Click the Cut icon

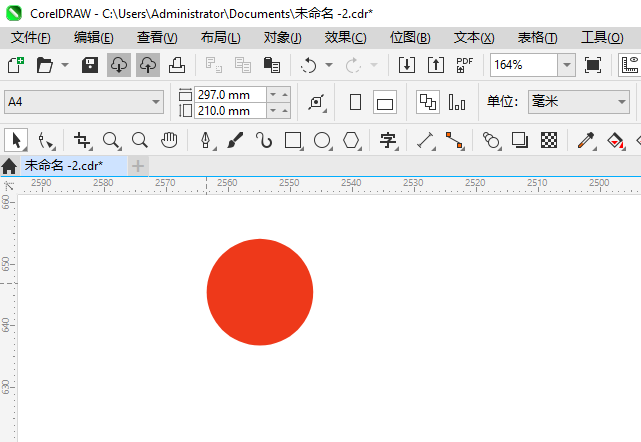pos(213,65)
